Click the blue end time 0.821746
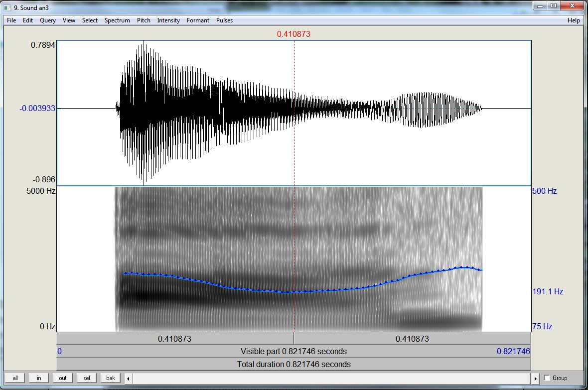The image size is (588, 390). click(513, 351)
